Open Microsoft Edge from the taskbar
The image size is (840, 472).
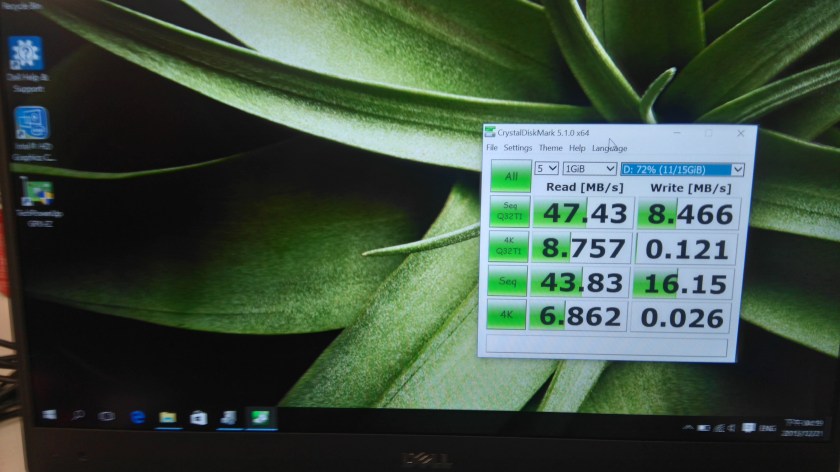click(x=137, y=416)
